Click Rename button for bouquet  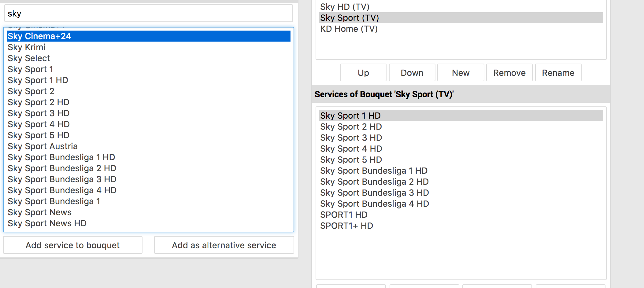pos(558,73)
